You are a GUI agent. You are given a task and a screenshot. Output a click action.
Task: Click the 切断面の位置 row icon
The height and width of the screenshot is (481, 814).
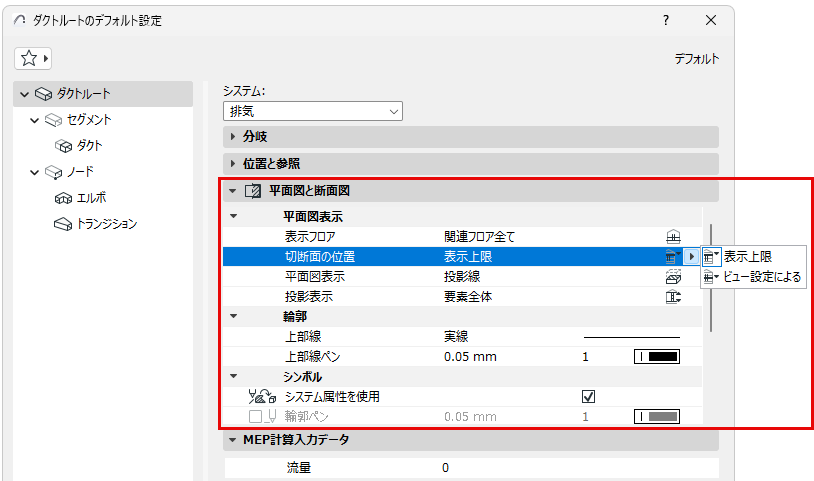673,256
